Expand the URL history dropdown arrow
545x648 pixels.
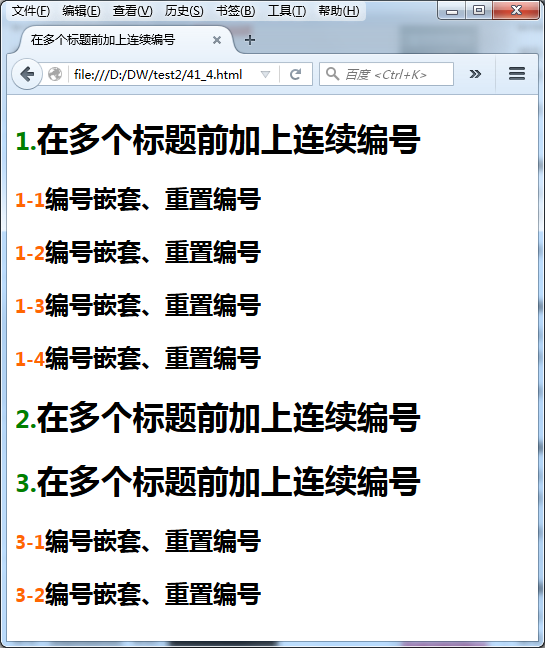point(265,75)
